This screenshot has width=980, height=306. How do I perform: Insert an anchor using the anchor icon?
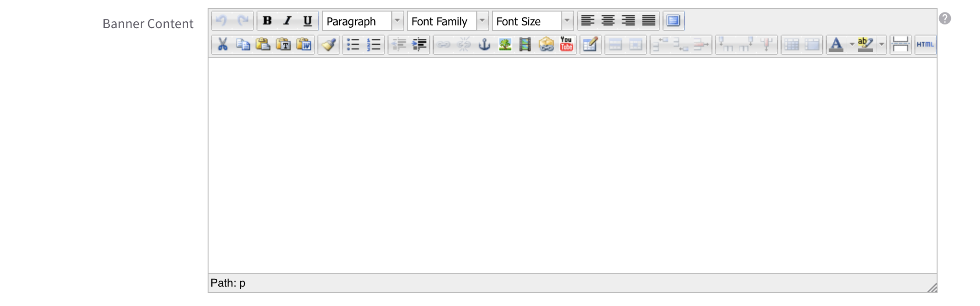coord(484,45)
